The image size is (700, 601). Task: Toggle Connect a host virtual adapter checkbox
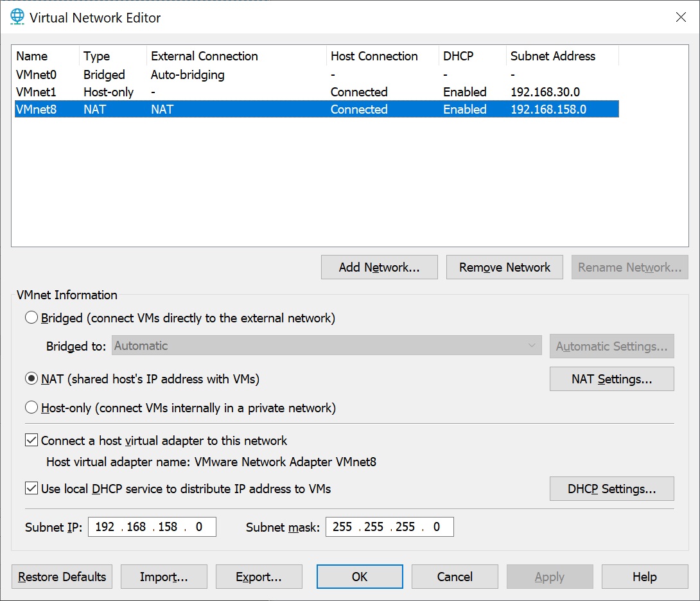31,440
